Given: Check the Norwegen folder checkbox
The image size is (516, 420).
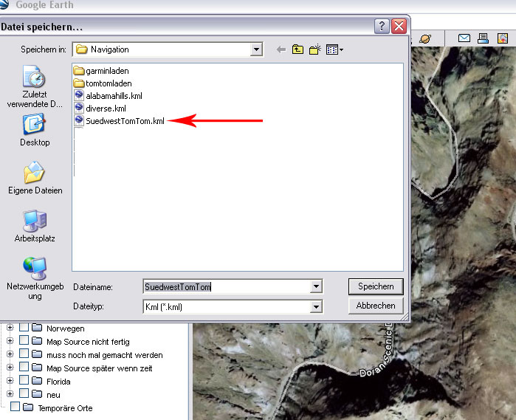Looking at the screenshot, I should pyautogui.click(x=24, y=328).
